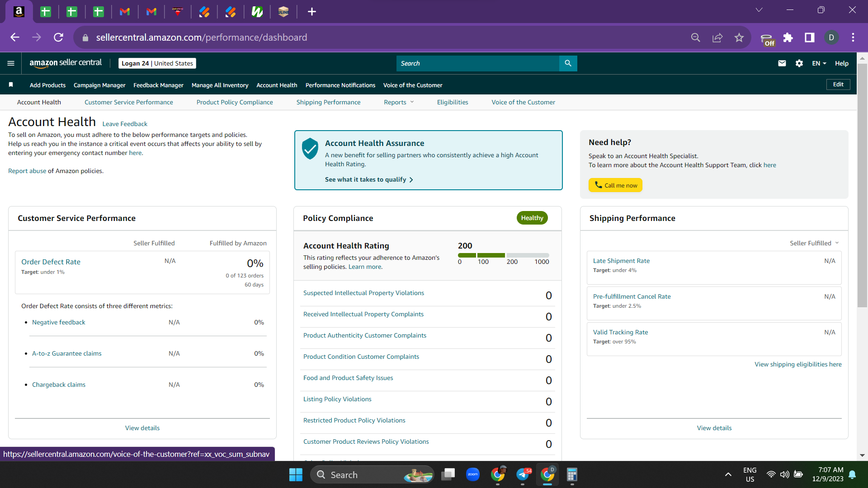Image resolution: width=868 pixels, height=488 pixels.
Task: Open the Order Defect Rate link
Action: pyautogui.click(x=51, y=262)
